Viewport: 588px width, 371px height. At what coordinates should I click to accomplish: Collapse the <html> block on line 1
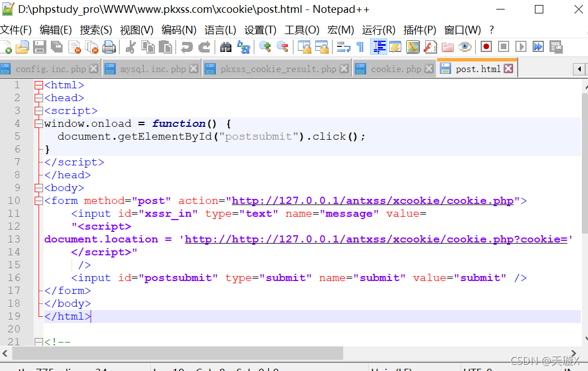39,85
